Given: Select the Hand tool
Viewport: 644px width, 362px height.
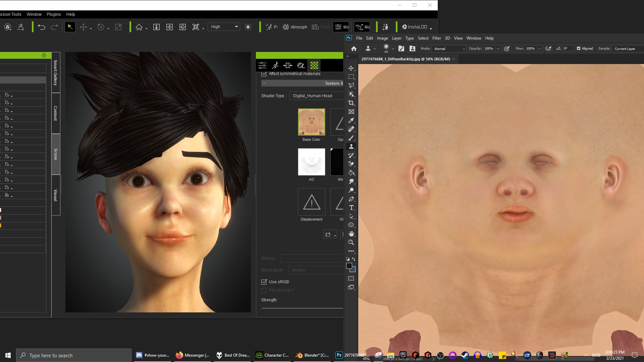Looking at the screenshot, I should click(351, 234).
